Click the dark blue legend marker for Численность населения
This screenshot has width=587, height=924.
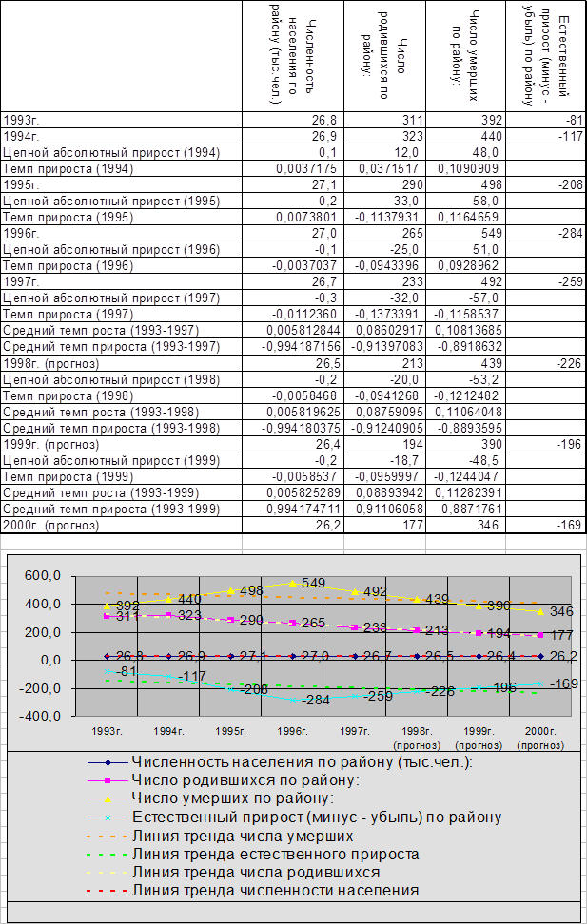[108, 762]
